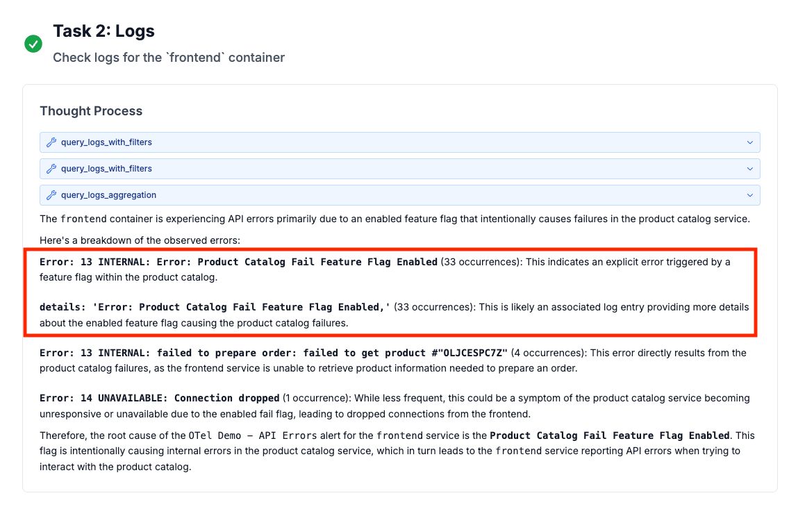Click the "Check logs for the frontend container" subtitle
Screen dimensions: 789x532
tap(169, 58)
